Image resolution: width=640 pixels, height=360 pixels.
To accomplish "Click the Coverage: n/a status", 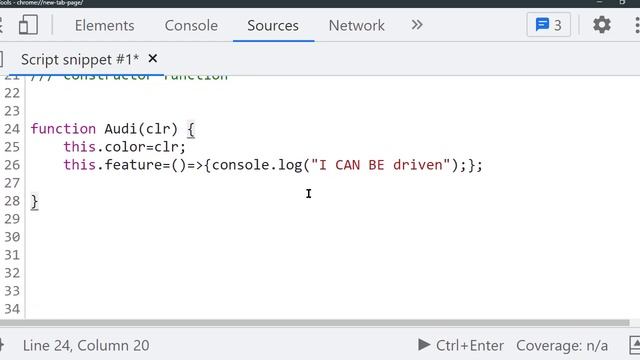I will (x=562, y=345).
